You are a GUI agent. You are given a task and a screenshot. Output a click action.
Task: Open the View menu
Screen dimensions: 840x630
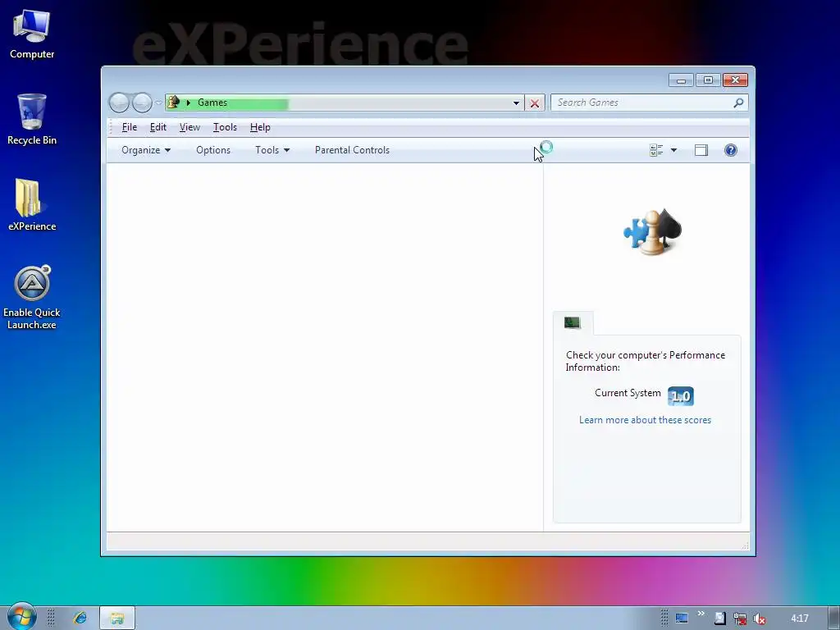point(189,127)
